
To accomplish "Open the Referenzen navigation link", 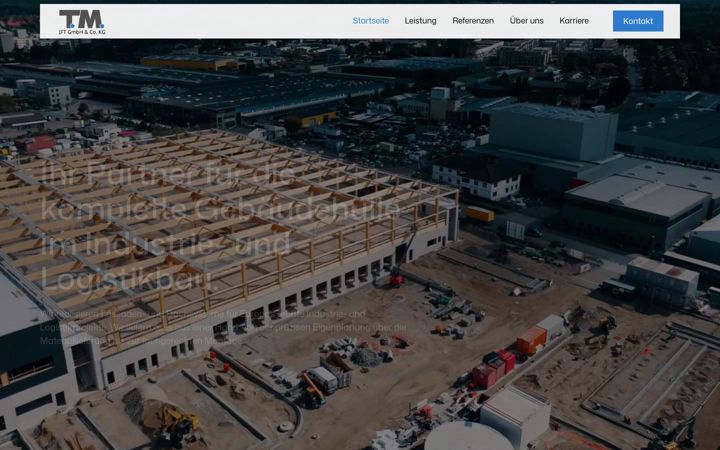I will click(473, 21).
